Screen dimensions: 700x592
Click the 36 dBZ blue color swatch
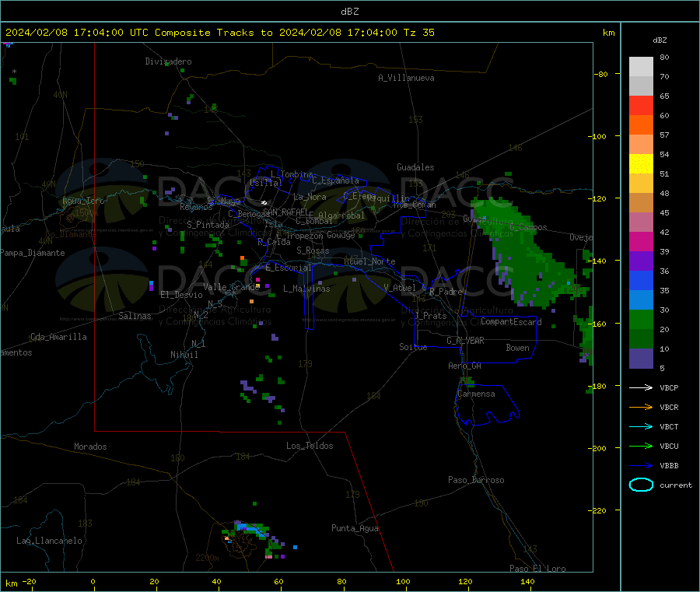coord(641,280)
